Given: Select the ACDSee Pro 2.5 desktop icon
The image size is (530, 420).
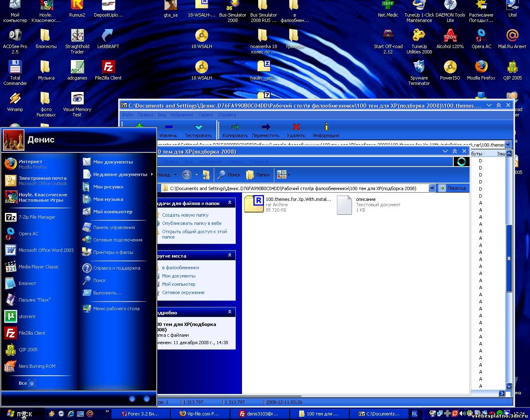Looking at the screenshot, I should pyautogui.click(x=15, y=41).
